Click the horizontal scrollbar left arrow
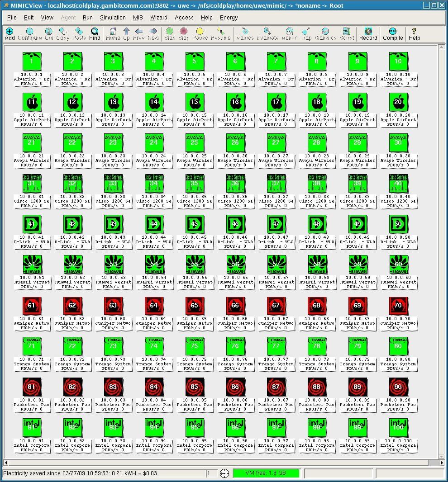 click(x=6, y=462)
